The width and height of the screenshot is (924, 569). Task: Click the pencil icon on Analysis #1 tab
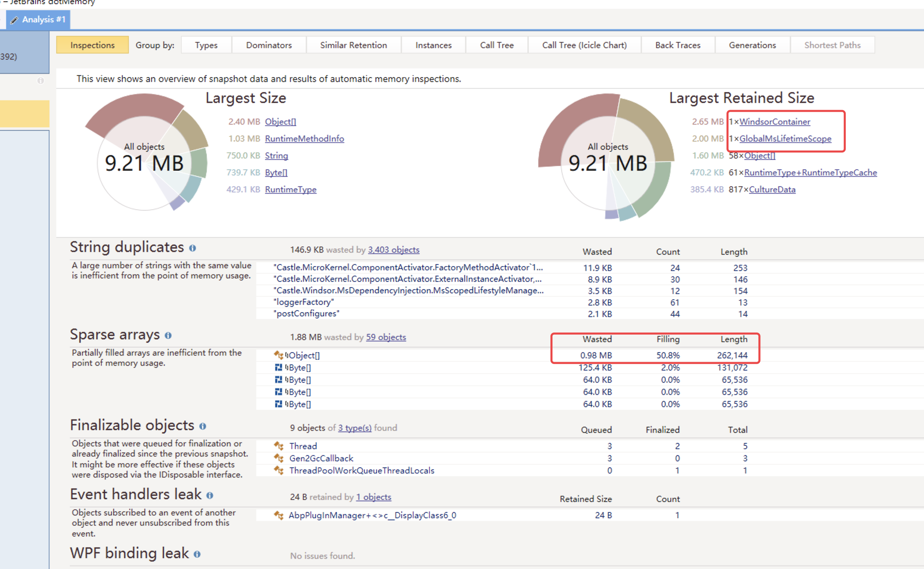14,20
